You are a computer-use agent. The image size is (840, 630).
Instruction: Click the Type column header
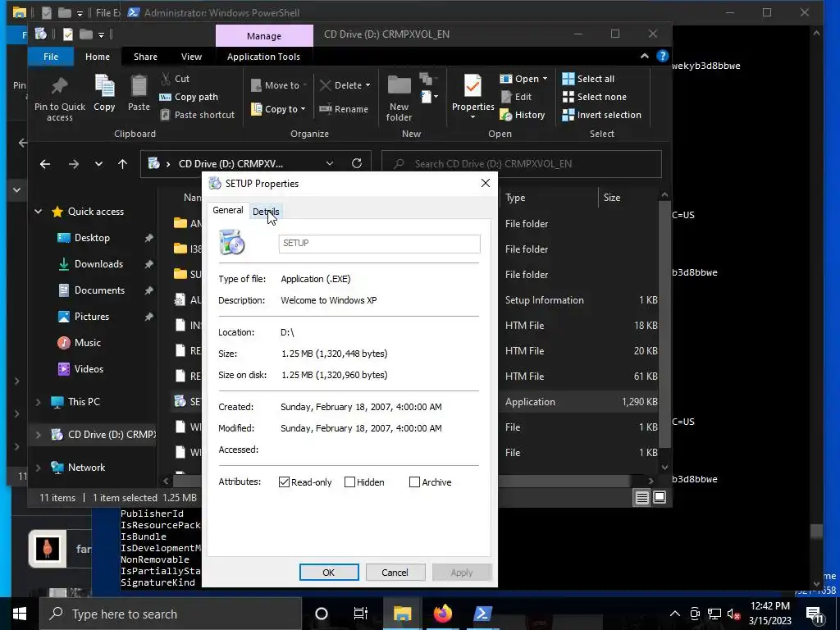[549, 198]
